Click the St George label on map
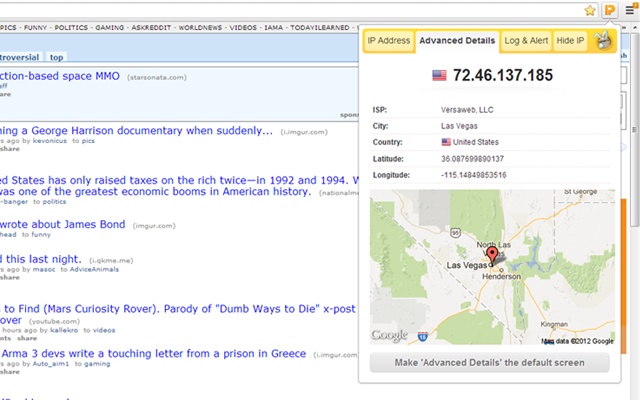Image resolution: width=640 pixels, height=400 pixels. tap(580, 191)
